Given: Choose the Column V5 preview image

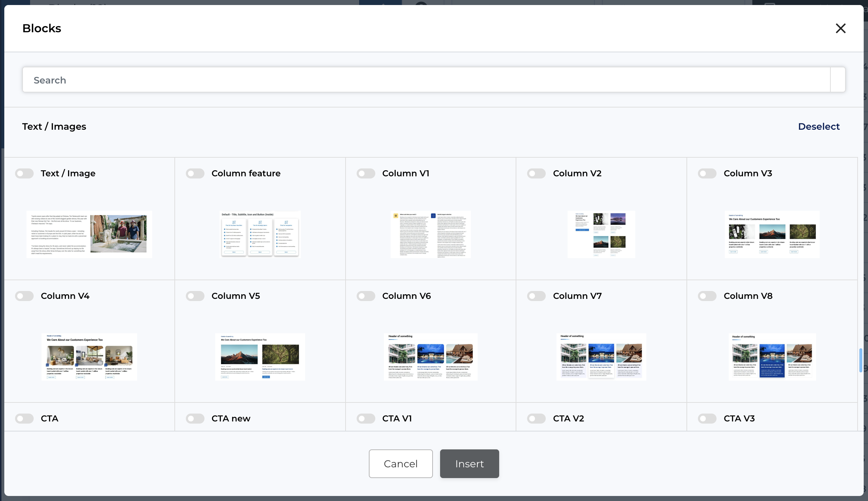Looking at the screenshot, I should 260,357.
